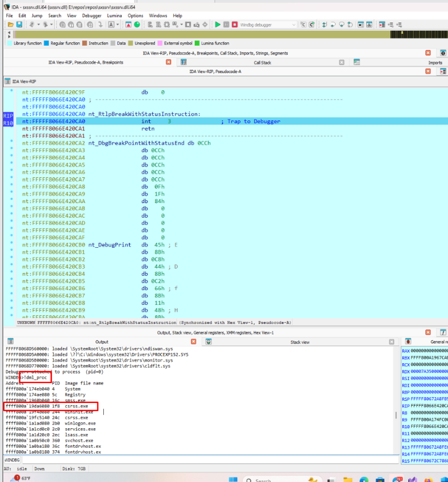
Task: Terminate the process with the red stop button
Action: click(x=235, y=25)
